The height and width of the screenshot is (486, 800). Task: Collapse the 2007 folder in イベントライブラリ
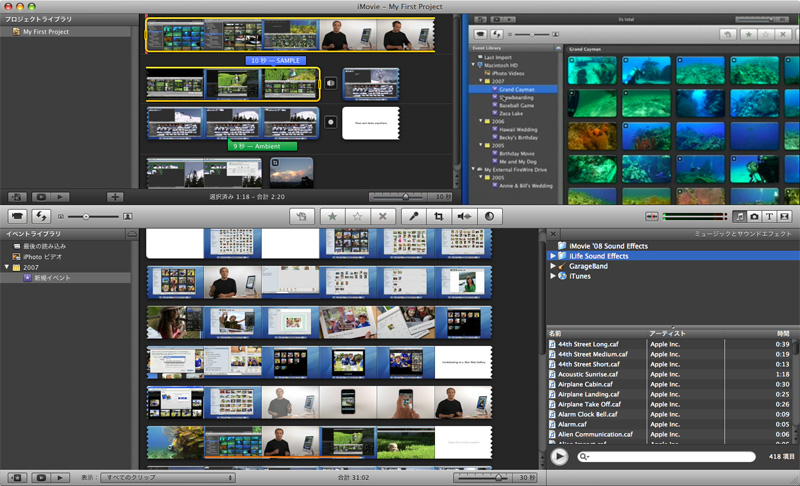click(7, 267)
